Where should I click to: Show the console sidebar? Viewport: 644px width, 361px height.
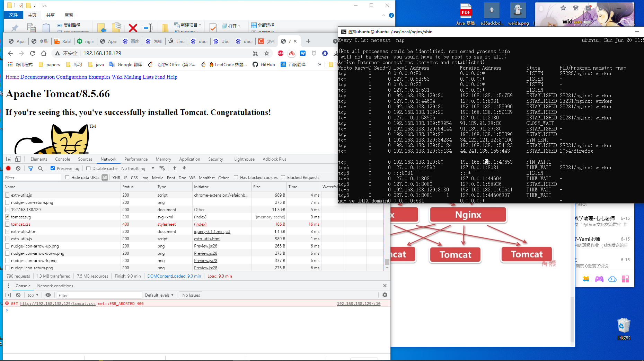click(8, 295)
